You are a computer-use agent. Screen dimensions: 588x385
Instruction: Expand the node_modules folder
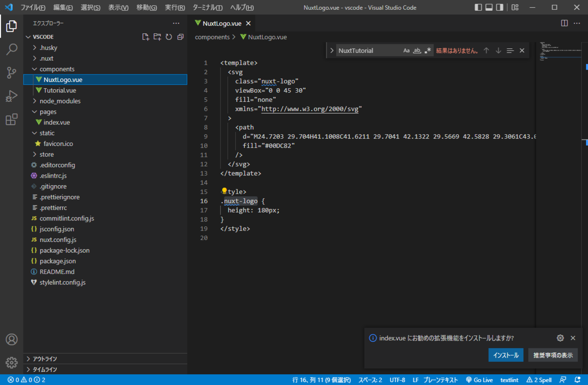point(105,101)
